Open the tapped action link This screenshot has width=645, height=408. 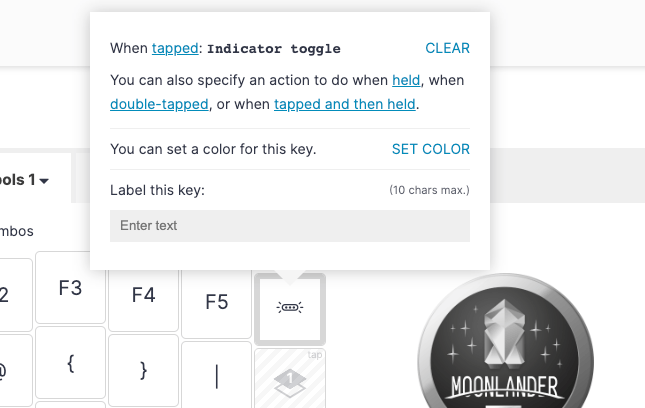point(175,48)
